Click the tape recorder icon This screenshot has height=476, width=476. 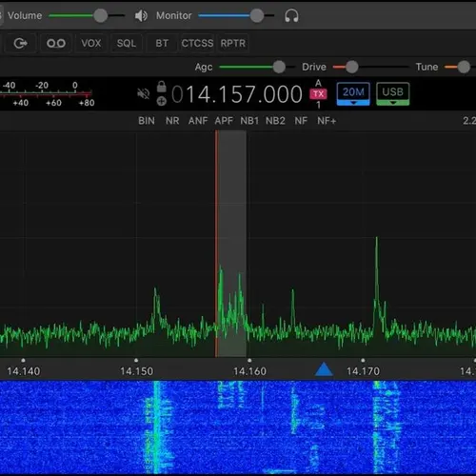[56, 43]
